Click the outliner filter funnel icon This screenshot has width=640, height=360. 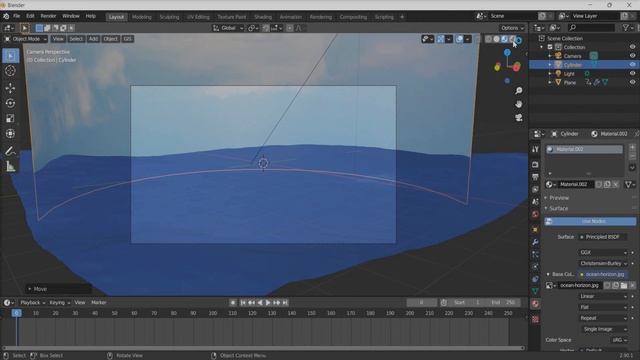[x=626, y=28]
